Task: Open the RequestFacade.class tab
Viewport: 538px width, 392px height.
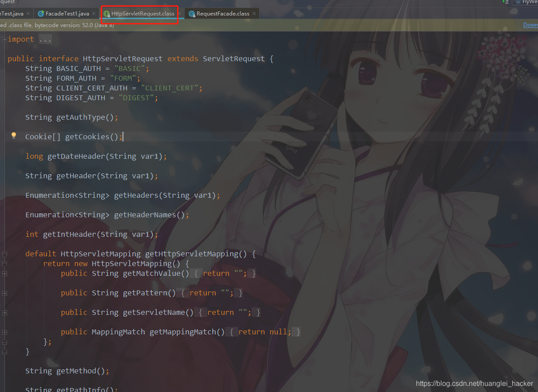Action: (x=223, y=14)
